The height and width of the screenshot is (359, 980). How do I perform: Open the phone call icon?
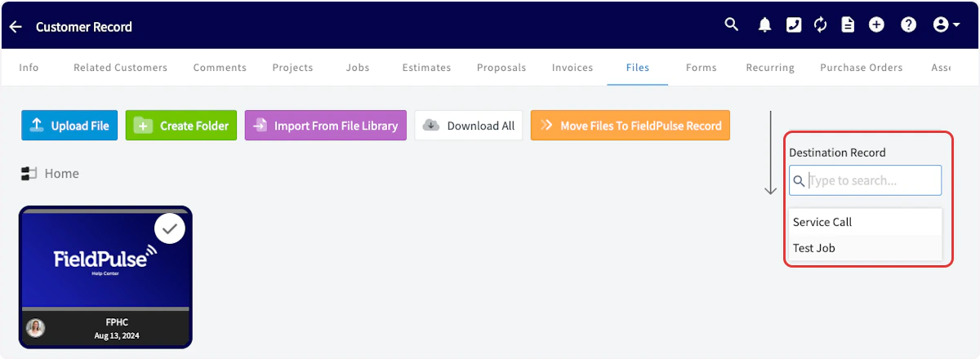[x=793, y=25]
